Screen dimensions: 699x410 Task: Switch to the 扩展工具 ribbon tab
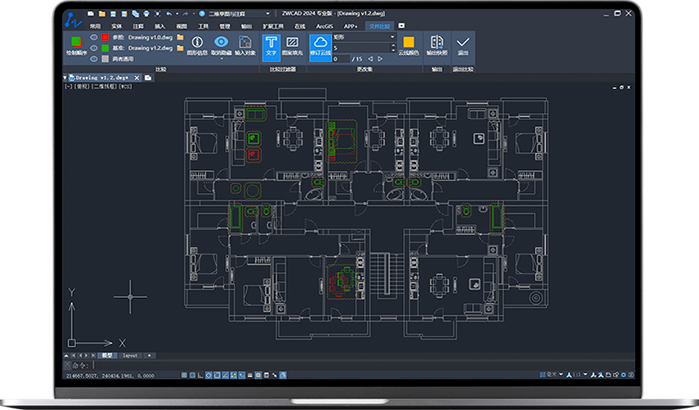(273, 26)
